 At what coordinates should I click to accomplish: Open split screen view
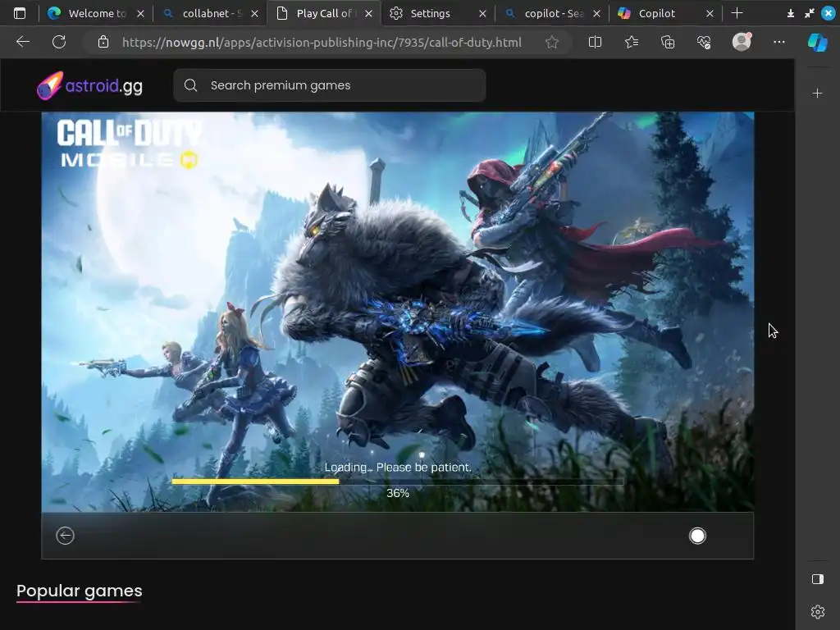pyautogui.click(x=595, y=42)
